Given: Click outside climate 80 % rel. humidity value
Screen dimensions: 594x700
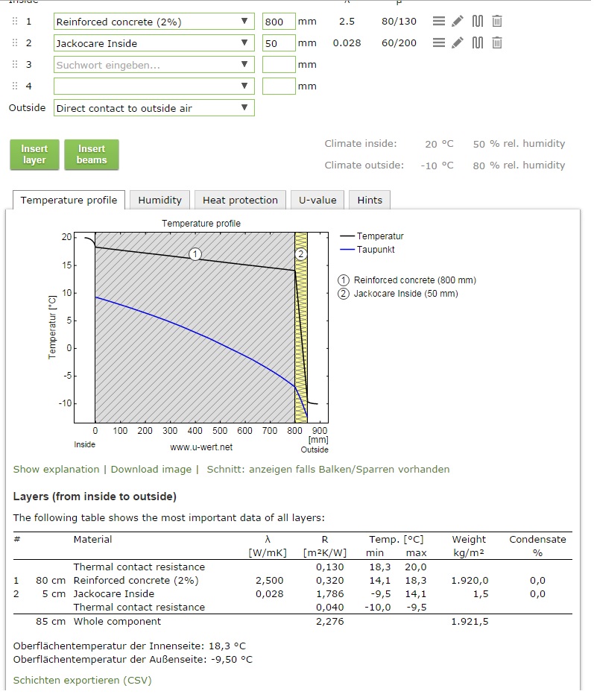Looking at the screenshot, I should coord(519,165).
